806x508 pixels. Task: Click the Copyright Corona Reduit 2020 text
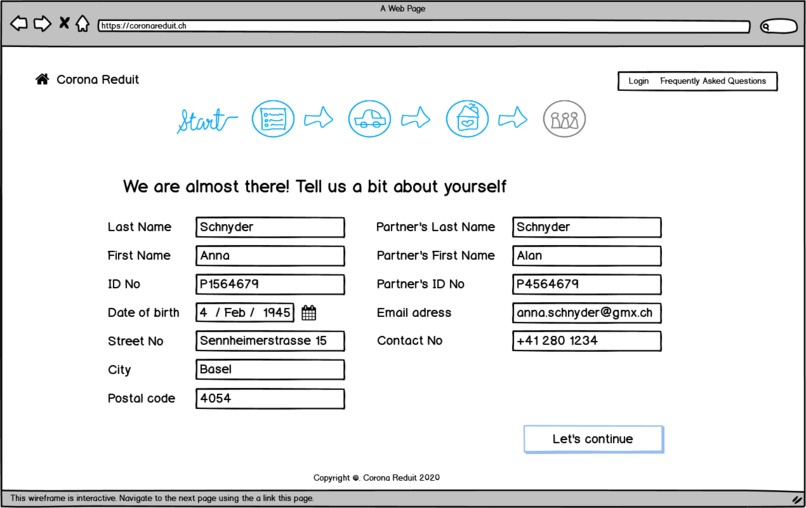377,478
